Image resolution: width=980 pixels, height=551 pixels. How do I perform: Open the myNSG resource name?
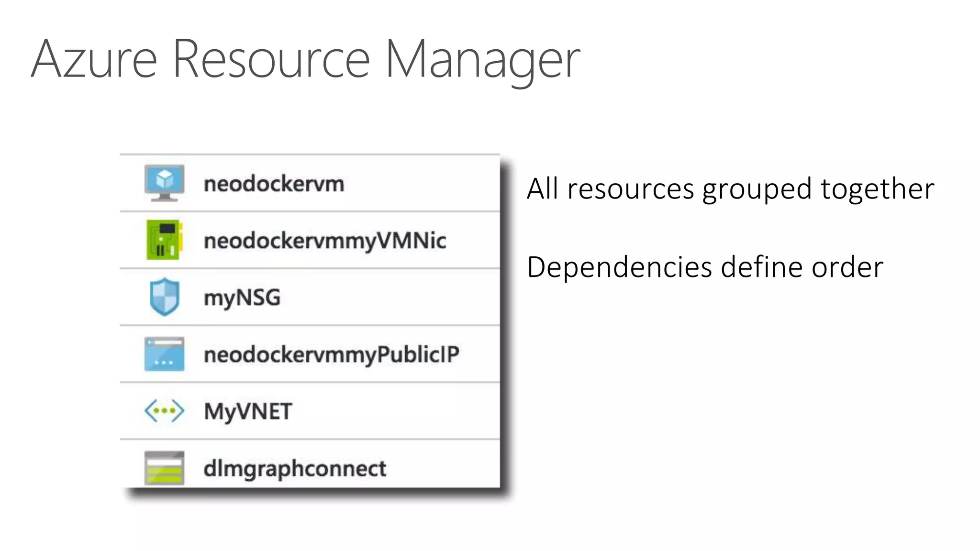click(x=242, y=298)
